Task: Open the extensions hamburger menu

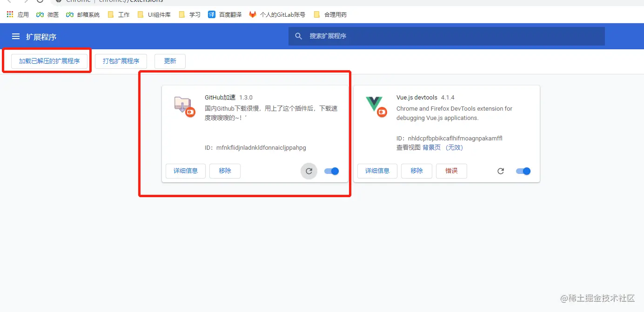Action: pos(16,37)
